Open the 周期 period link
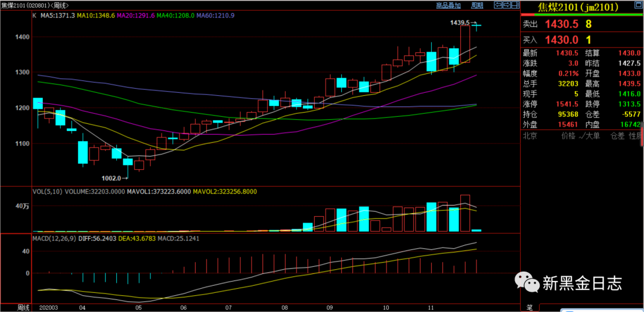Image resolution: width=644 pixels, height=312 pixels. coord(477,5)
